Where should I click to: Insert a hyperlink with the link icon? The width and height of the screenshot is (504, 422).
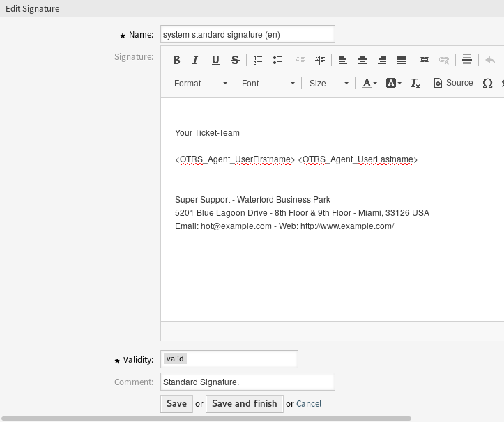tap(425, 60)
